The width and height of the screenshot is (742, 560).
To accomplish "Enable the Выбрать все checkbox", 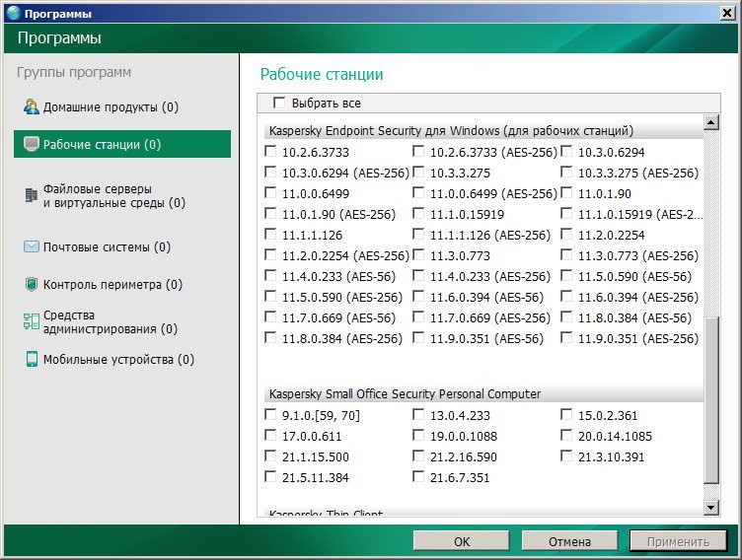I will click(x=279, y=103).
